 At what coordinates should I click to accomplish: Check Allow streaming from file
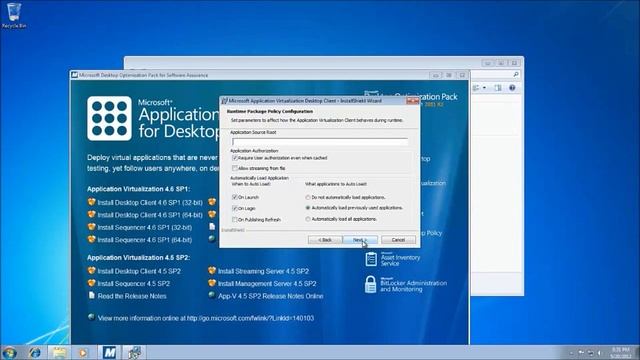[235, 168]
